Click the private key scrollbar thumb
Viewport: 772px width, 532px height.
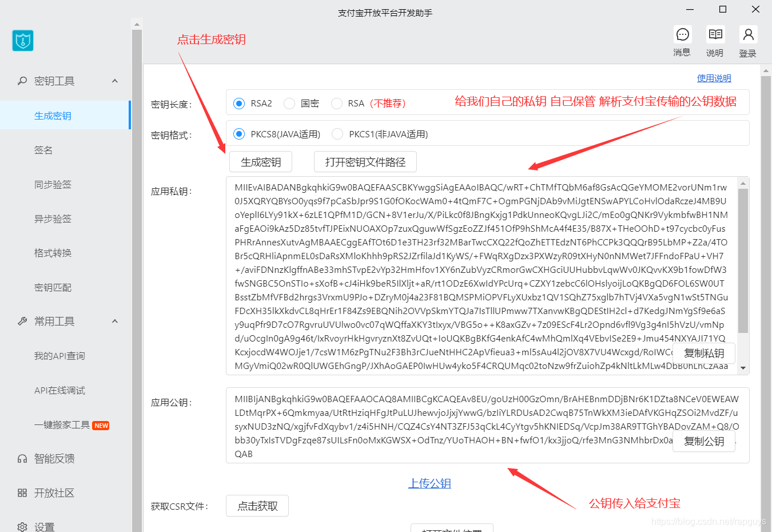pos(743,261)
